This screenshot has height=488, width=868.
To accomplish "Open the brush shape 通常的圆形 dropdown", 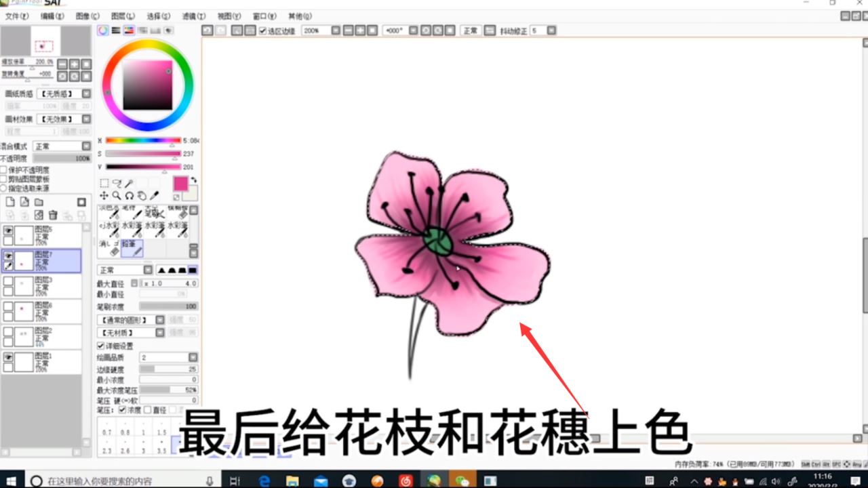I will pyautogui.click(x=131, y=320).
